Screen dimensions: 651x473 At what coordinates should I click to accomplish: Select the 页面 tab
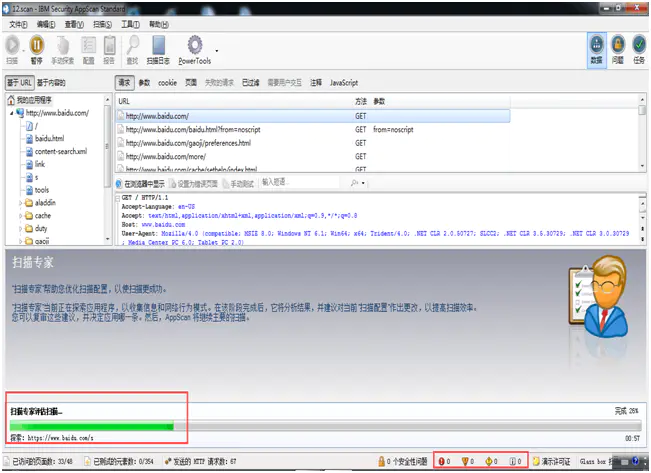coord(191,83)
